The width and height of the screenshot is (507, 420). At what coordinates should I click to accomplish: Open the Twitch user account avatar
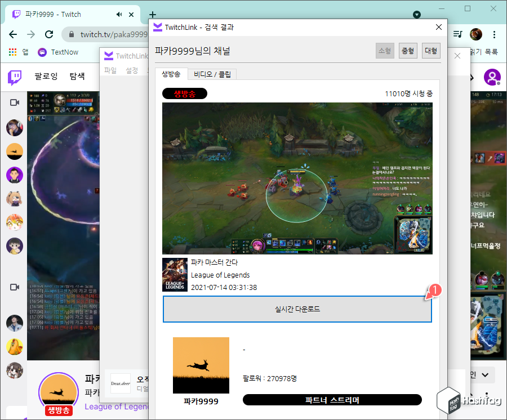coord(492,77)
